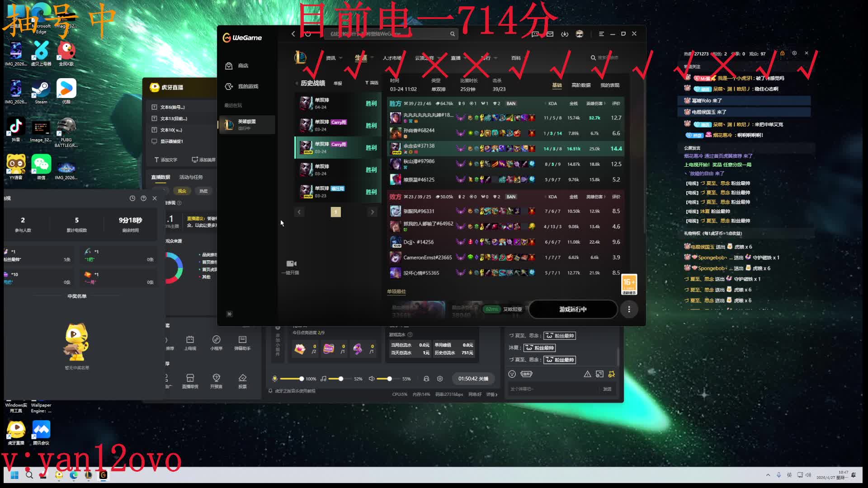The image size is (868, 488).
Task: Open the 筛选 filter dropdown in match history
Action: (x=372, y=83)
